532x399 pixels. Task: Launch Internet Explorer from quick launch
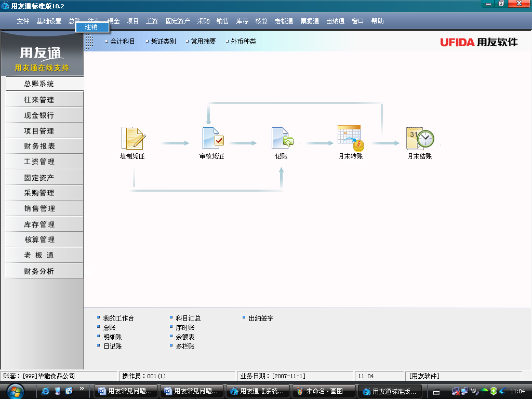(45, 391)
